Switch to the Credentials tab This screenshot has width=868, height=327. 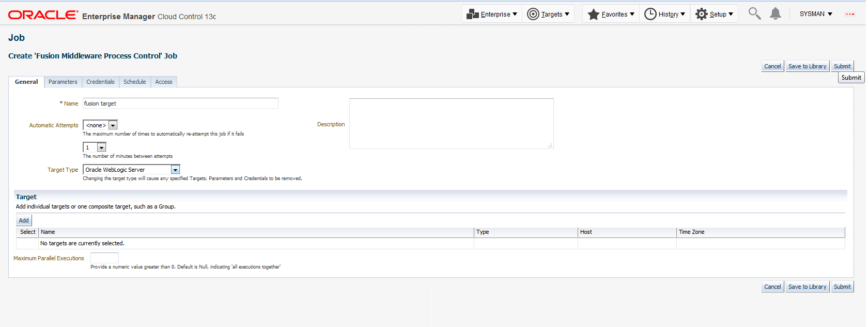(100, 82)
